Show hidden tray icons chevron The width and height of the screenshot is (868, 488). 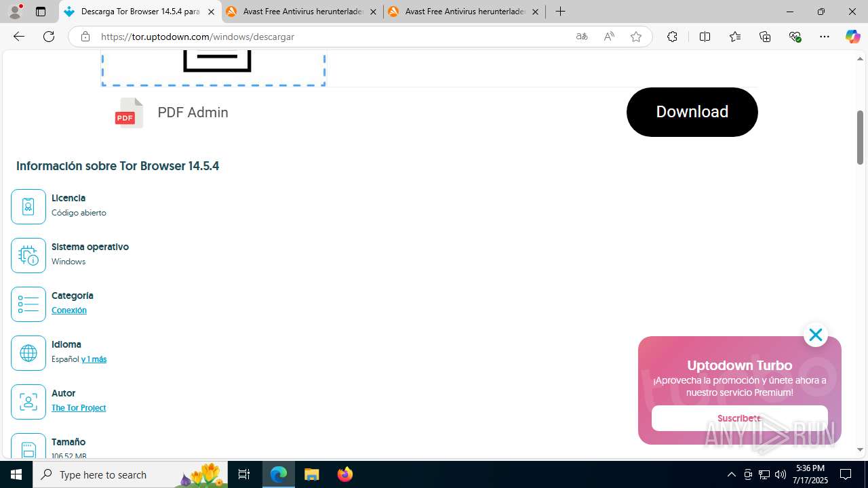click(731, 474)
